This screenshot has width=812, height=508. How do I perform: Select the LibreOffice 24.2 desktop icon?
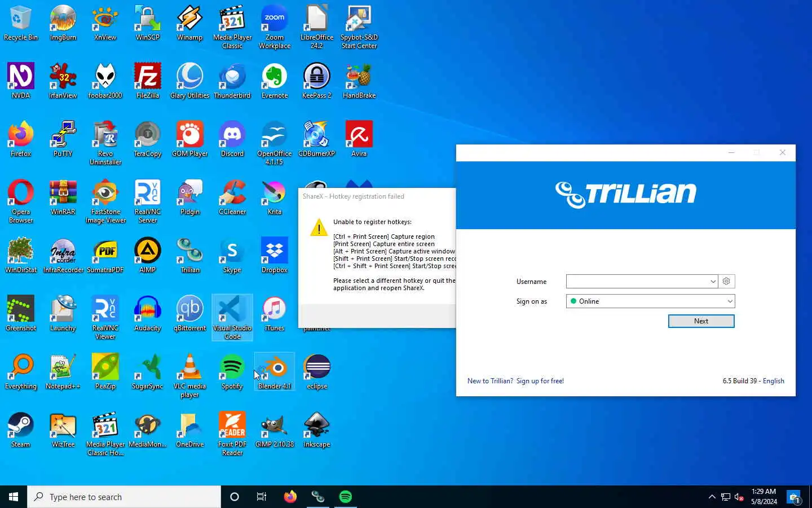pos(317,27)
